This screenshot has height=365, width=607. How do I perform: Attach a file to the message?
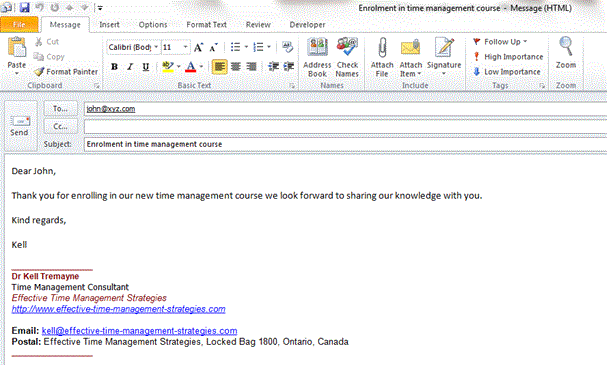click(382, 57)
